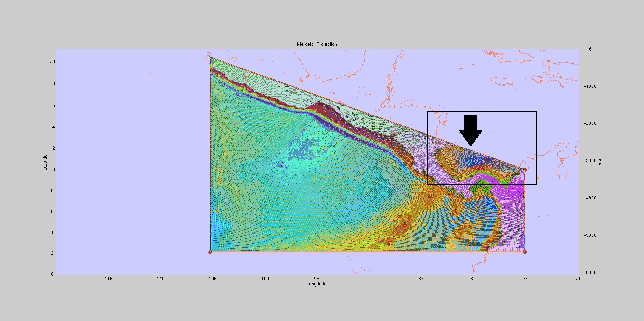Click the red corner marker near 10°N, -75°
The image size is (644, 321).
(x=525, y=169)
